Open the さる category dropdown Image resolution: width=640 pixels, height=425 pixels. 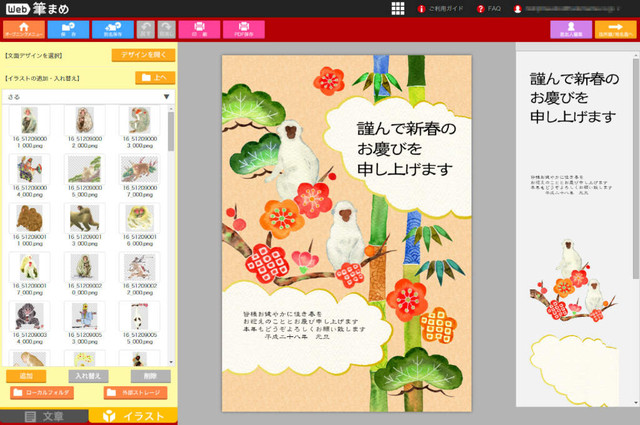(x=89, y=97)
